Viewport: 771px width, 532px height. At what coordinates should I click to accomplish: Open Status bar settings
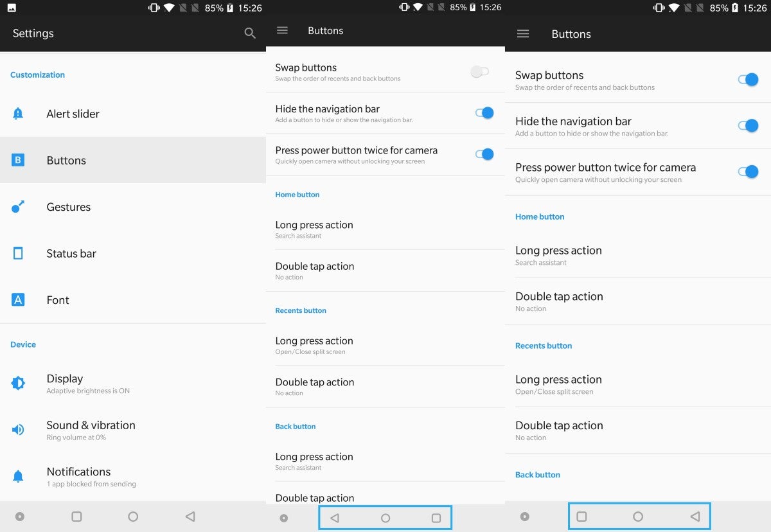(133, 253)
